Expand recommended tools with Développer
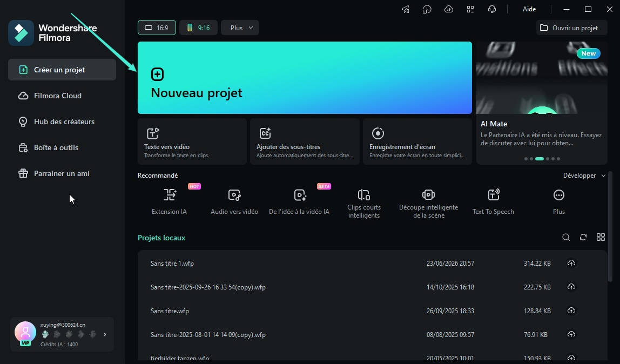 point(584,176)
